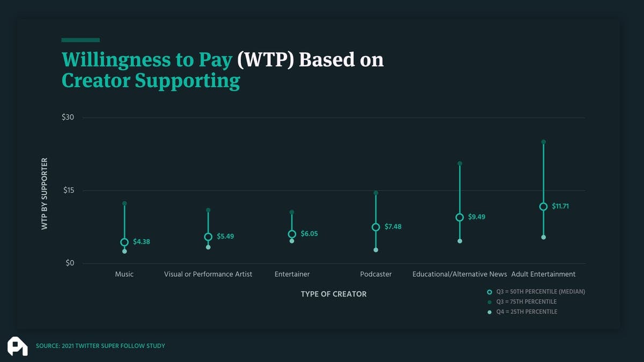Click the median legend circle icon
Viewport: 644px width, 362px height.
point(489,292)
